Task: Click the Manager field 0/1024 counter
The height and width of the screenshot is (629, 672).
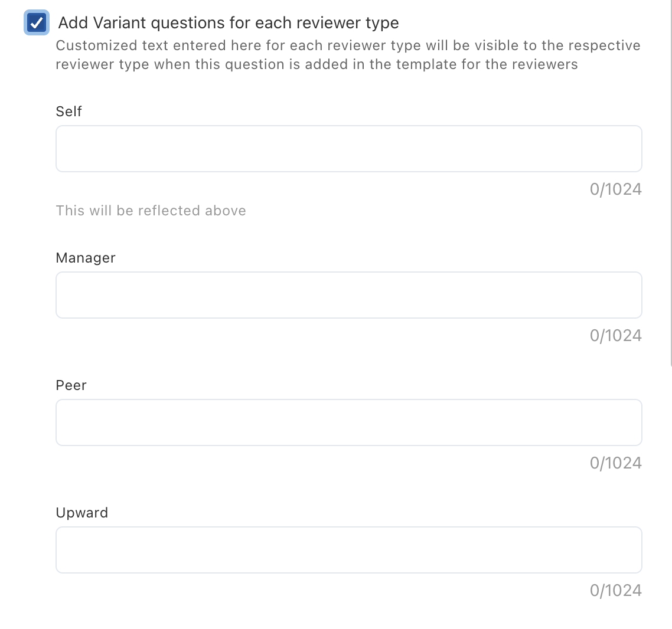Action: [615, 336]
